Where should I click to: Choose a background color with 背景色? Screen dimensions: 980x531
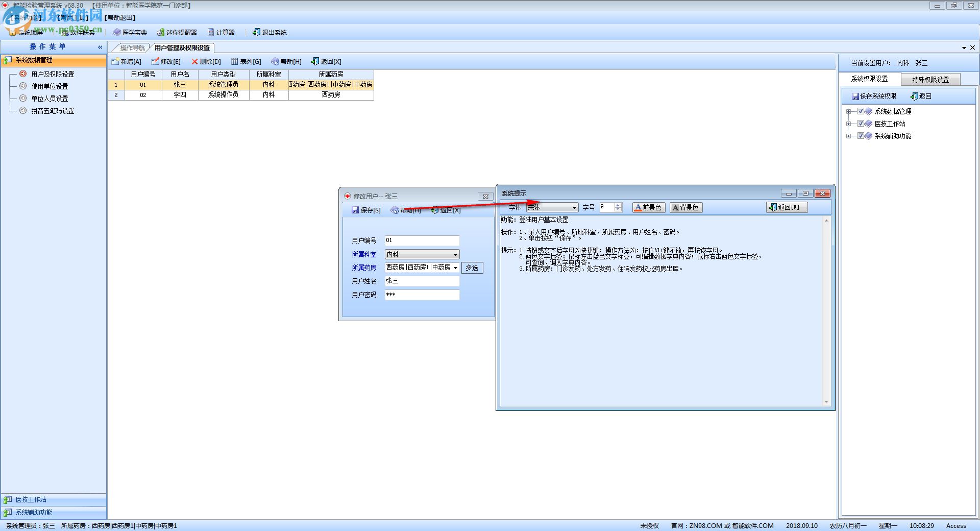(686, 207)
